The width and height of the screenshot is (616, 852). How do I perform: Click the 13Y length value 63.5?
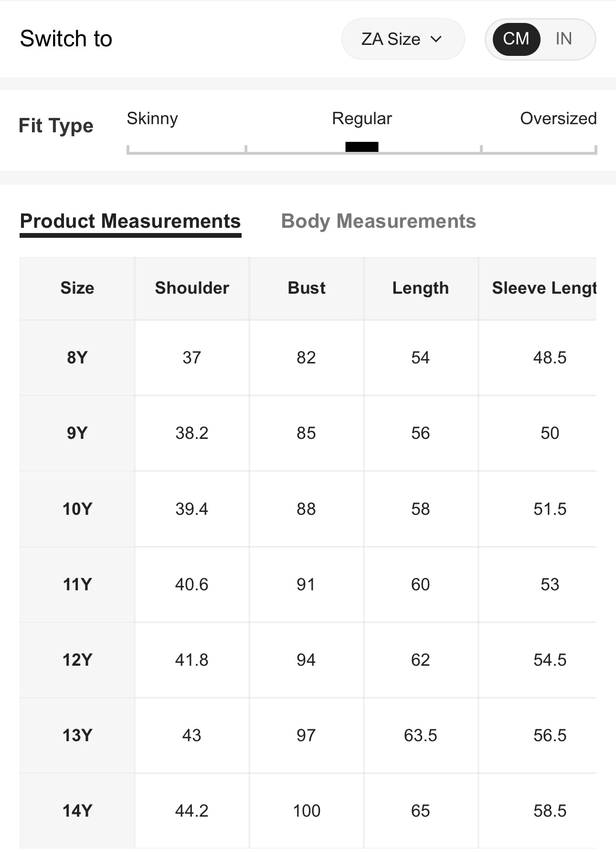click(420, 735)
